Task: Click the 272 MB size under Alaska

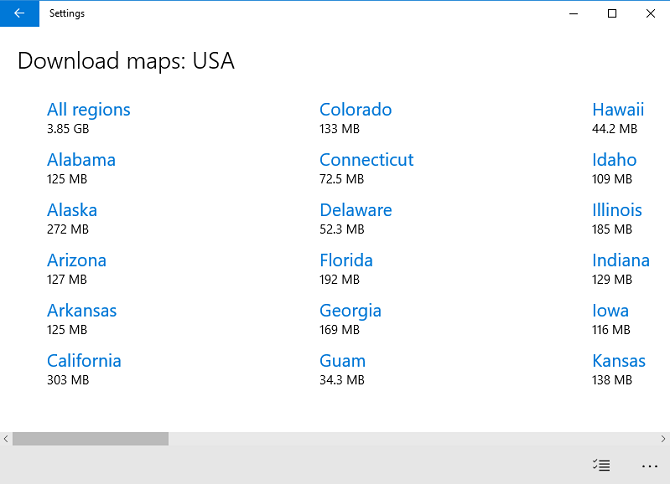Action: click(68, 229)
